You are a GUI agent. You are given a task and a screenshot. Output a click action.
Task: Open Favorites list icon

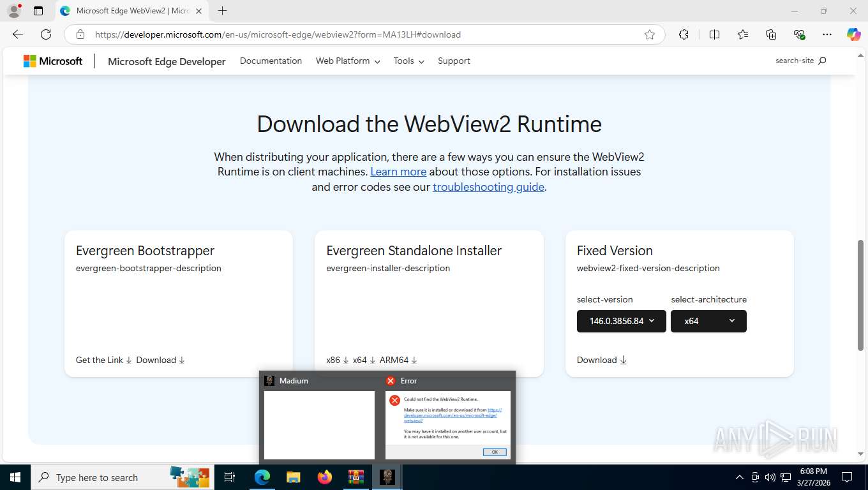pos(743,34)
